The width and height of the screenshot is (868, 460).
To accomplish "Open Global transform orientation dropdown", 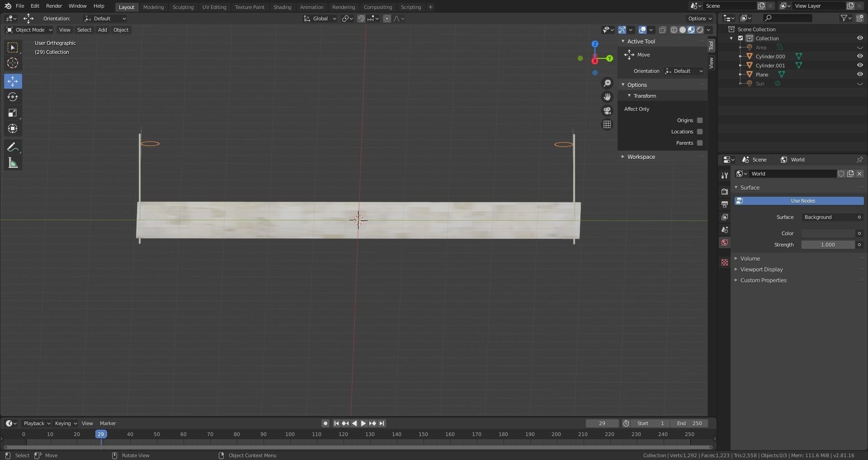I will (x=320, y=19).
